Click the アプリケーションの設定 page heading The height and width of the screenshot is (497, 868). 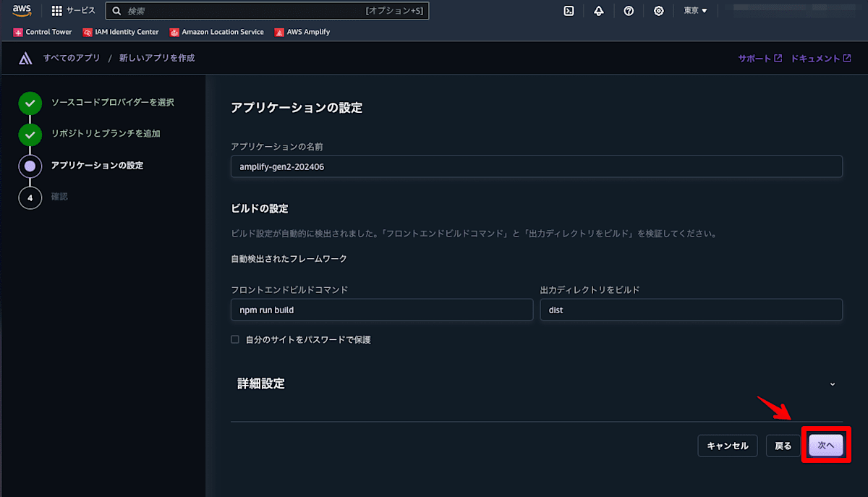pyautogui.click(x=297, y=109)
